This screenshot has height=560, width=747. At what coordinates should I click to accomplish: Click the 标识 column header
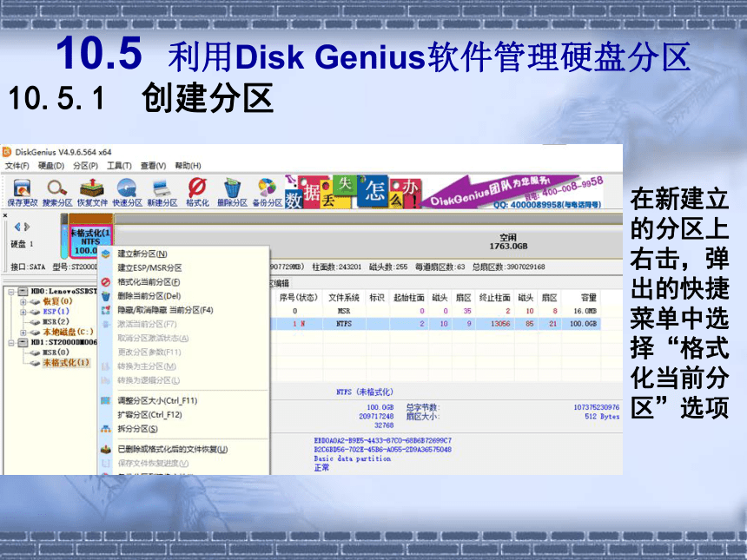(x=377, y=298)
